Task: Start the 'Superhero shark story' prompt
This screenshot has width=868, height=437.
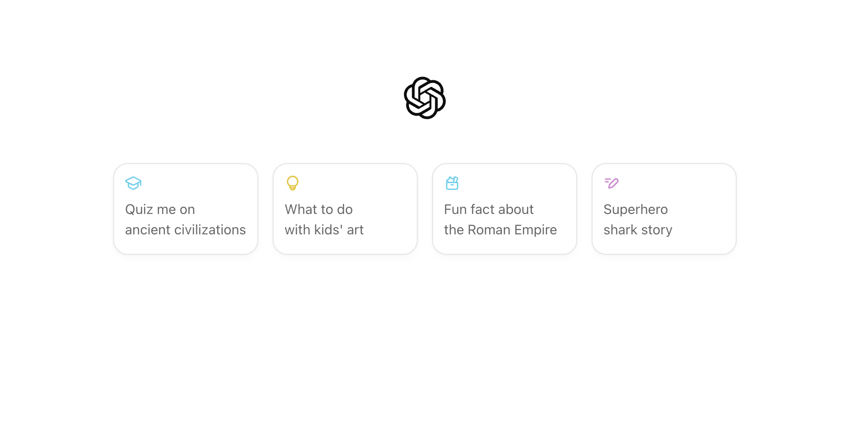Action: [x=664, y=209]
